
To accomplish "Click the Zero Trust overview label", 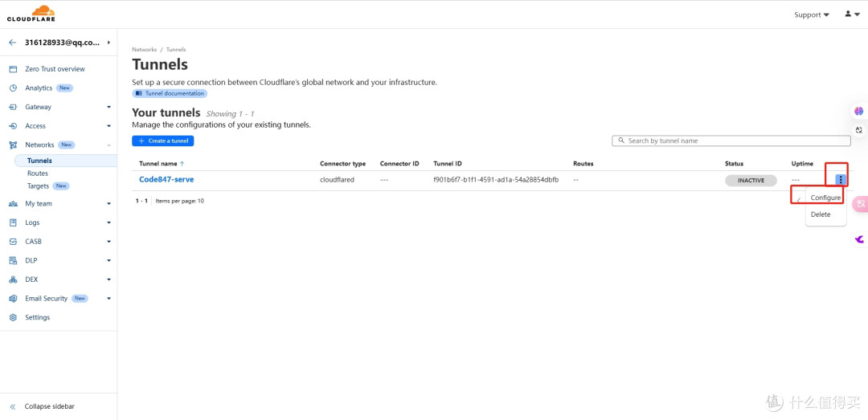I will click(x=55, y=69).
